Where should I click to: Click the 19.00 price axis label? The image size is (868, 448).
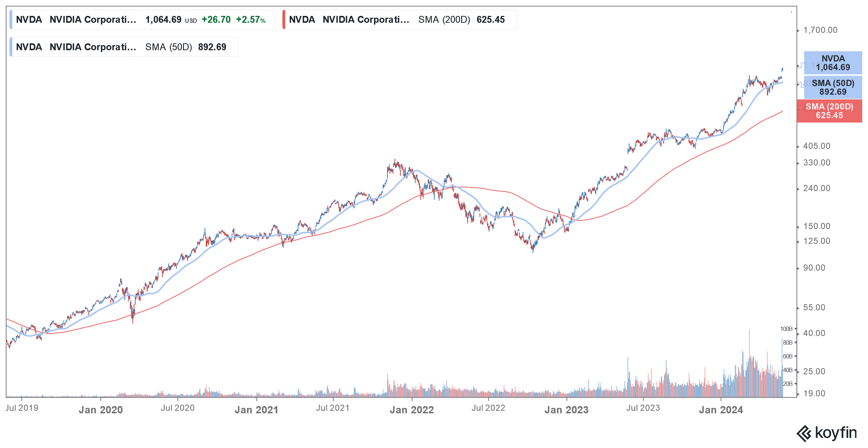814,393
